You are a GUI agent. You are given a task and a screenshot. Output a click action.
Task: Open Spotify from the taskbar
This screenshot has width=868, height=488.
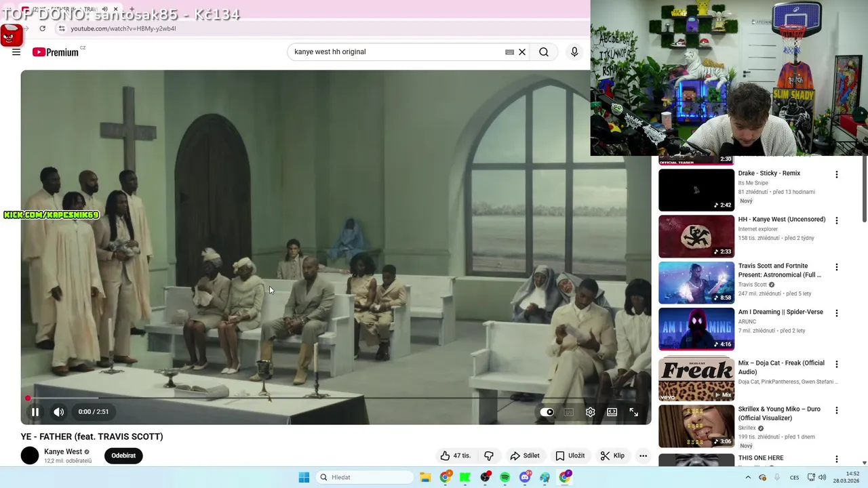pos(505,477)
